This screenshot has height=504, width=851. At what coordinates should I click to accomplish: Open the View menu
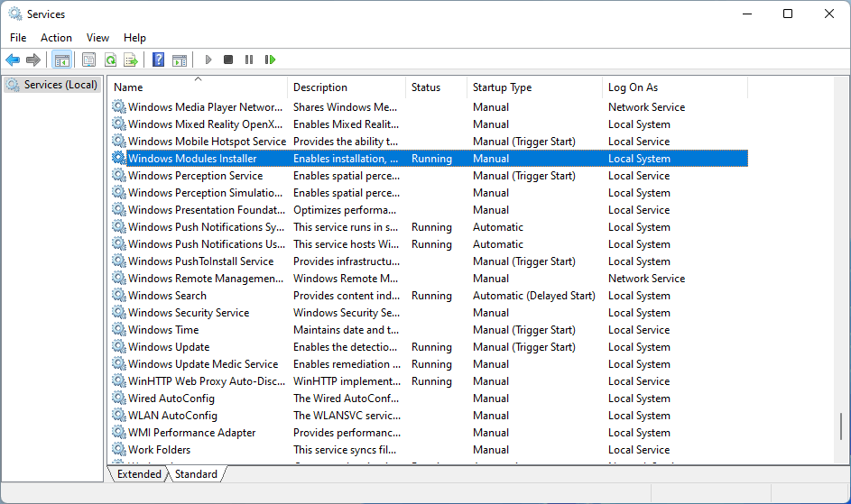click(97, 38)
